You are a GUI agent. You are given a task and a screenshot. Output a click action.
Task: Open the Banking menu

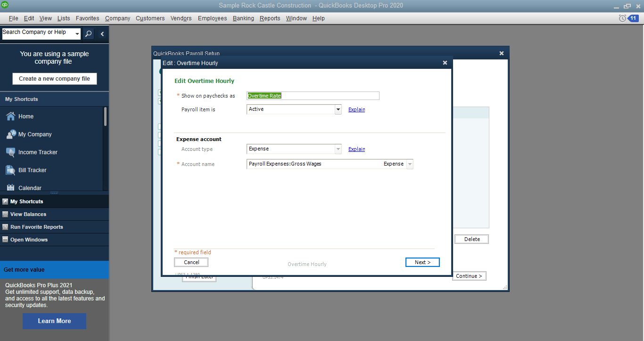click(x=243, y=18)
